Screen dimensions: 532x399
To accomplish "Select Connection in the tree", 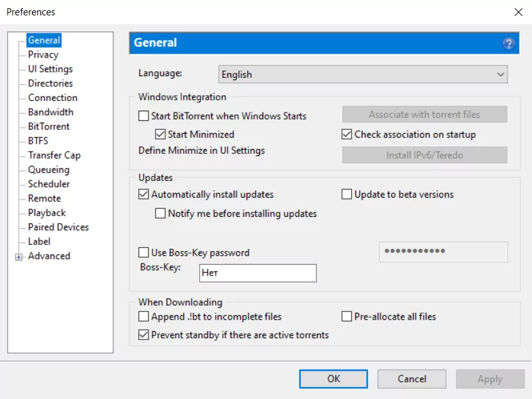I will (52, 98).
